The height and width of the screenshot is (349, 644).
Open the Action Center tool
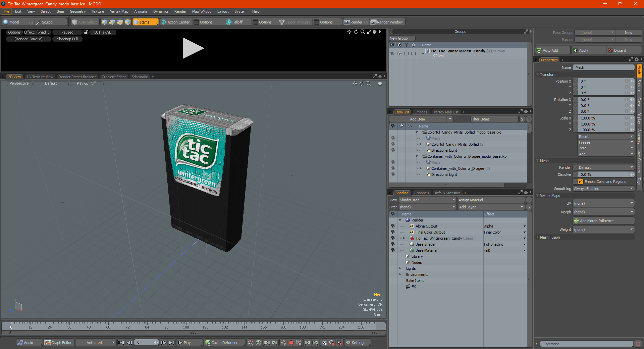click(175, 22)
